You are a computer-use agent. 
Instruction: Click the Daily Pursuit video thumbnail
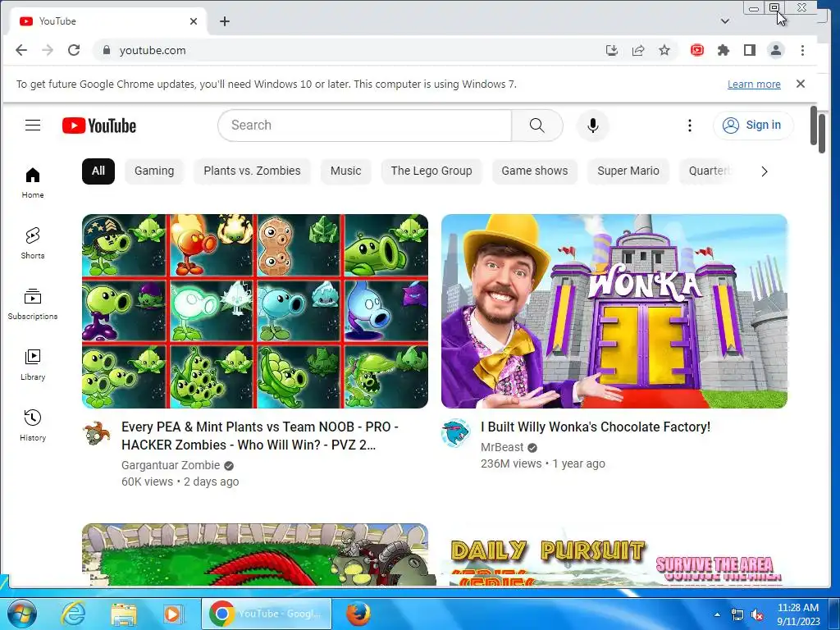(x=614, y=555)
